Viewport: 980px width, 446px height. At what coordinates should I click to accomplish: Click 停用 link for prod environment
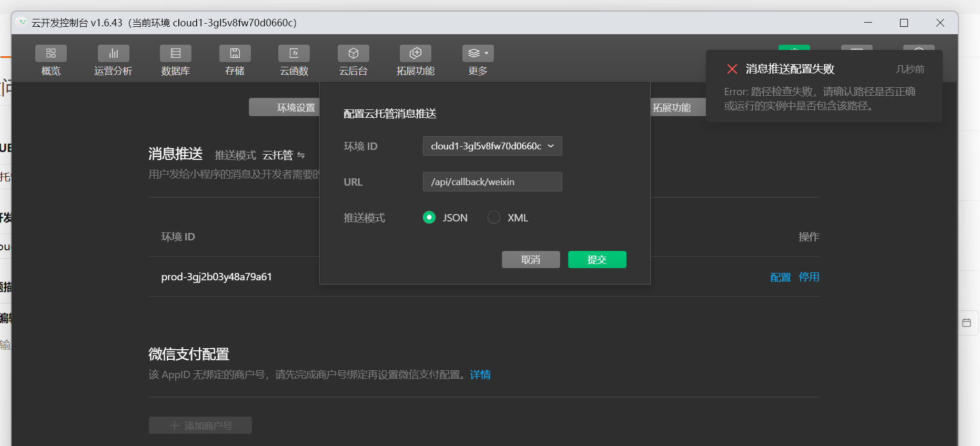coord(809,277)
